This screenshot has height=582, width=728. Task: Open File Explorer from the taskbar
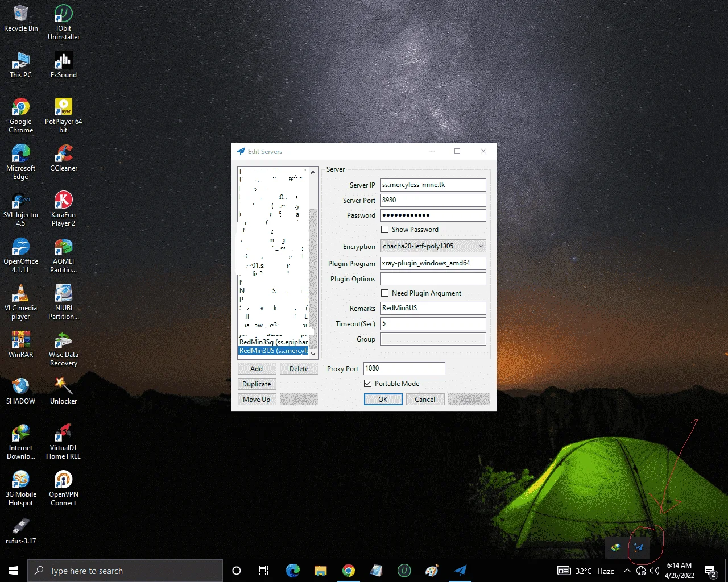click(321, 571)
